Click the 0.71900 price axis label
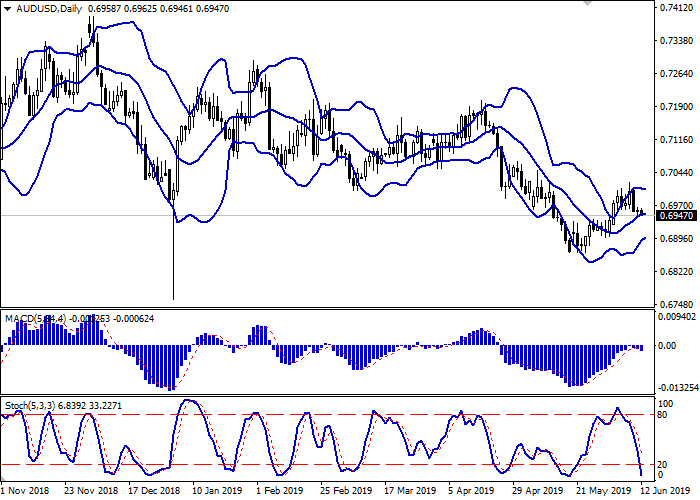Screen dimensions: 700x500 pyautogui.click(x=677, y=107)
